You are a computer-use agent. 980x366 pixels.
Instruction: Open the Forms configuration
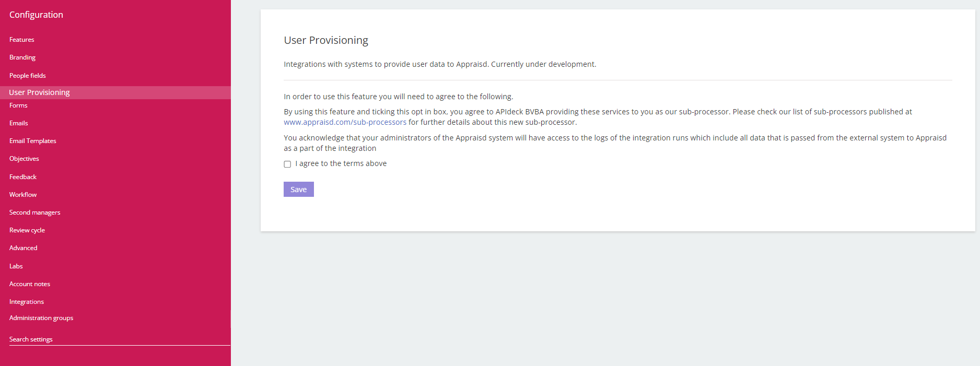(x=18, y=105)
